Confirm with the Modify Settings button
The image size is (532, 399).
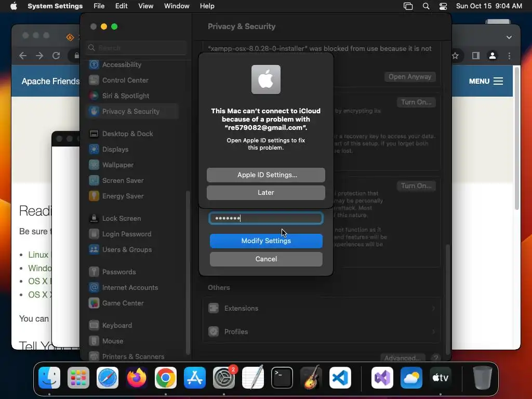pyautogui.click(x=266, y=241)
